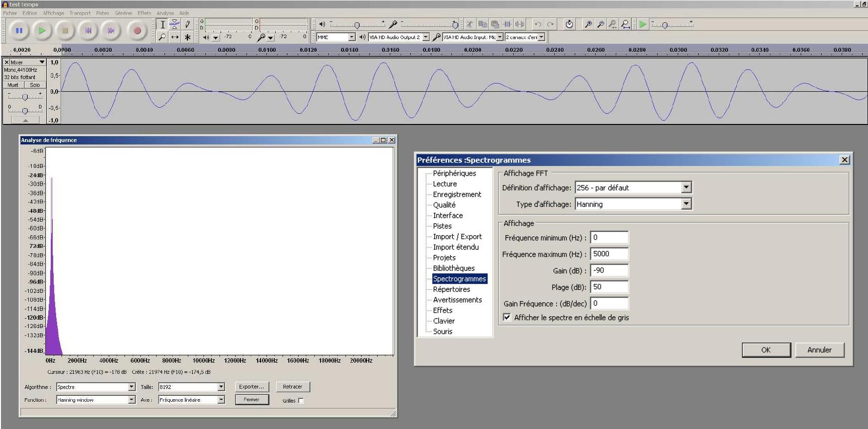Click the red Record button
This screenshot has height=429, width=868.
coord(137,31)
